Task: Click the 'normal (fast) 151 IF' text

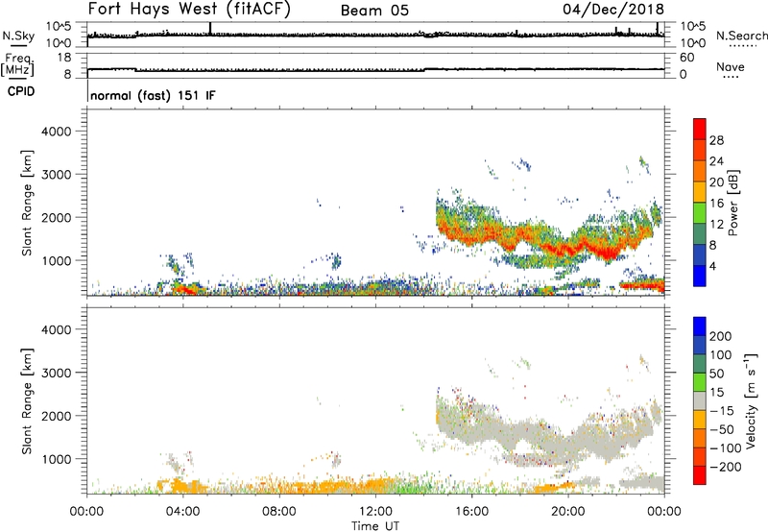Action: tap(153, 95)
